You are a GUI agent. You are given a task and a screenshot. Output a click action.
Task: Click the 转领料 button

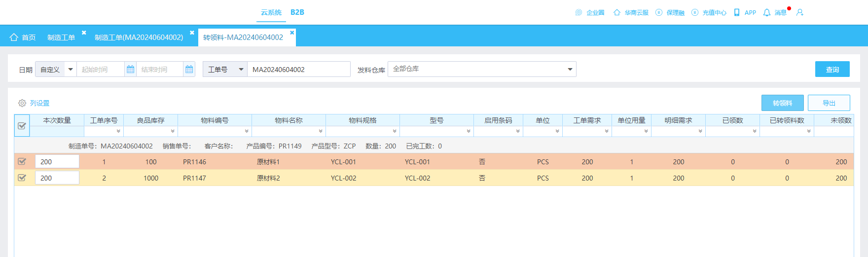pyautogui.click(x=783, y=103)
